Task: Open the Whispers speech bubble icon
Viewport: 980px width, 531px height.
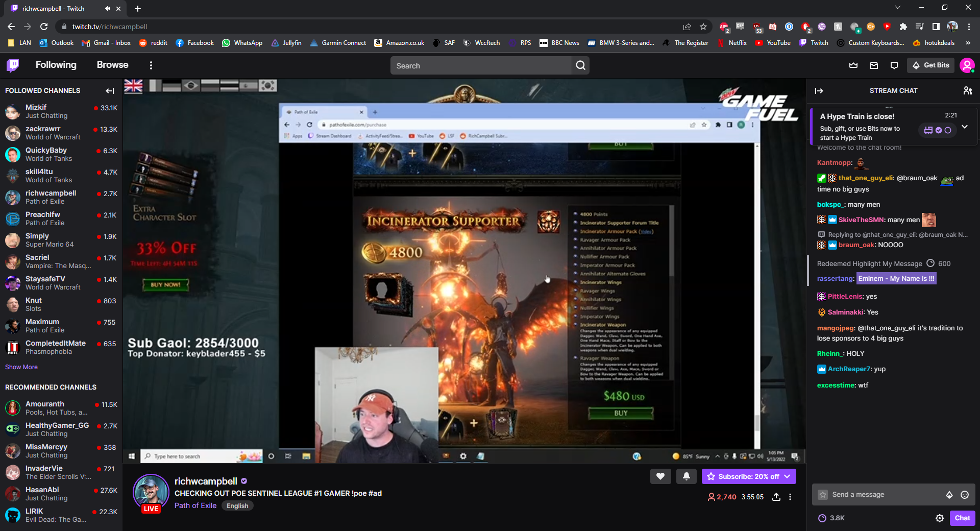Action: coord(894,65)
